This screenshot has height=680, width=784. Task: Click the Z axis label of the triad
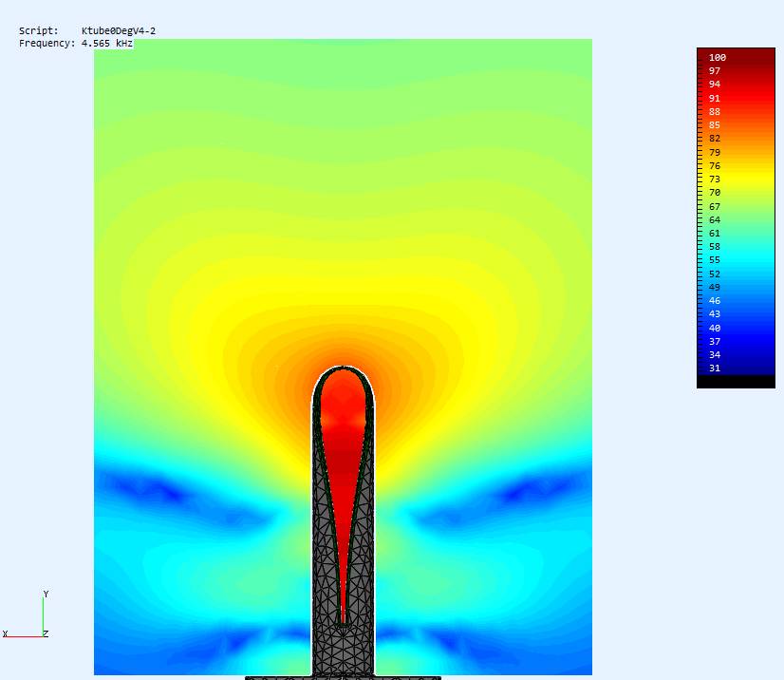coord(46,633)
